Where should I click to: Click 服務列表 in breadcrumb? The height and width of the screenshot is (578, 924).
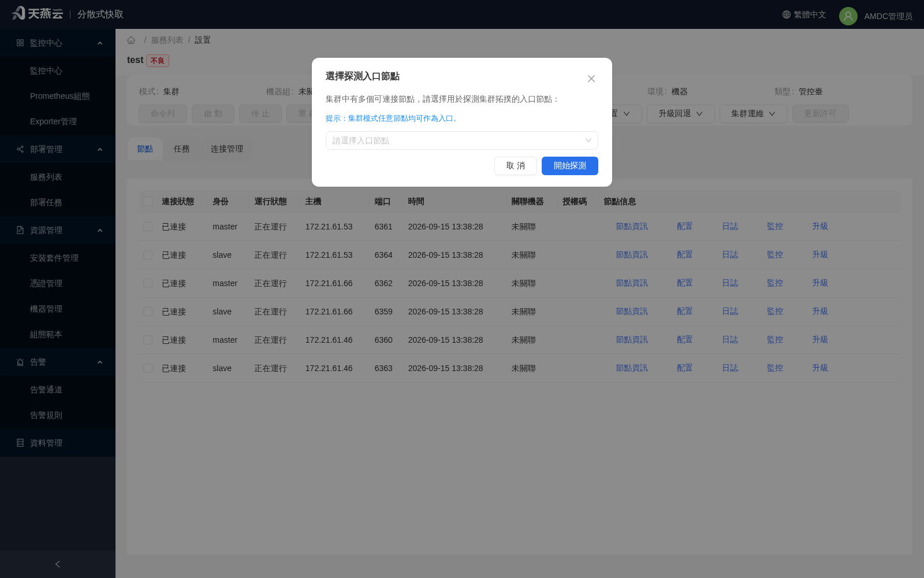[x=167, y=40]
